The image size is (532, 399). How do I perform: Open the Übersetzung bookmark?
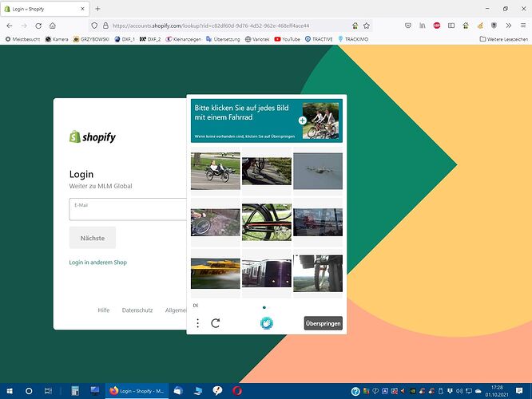(223, 39)
